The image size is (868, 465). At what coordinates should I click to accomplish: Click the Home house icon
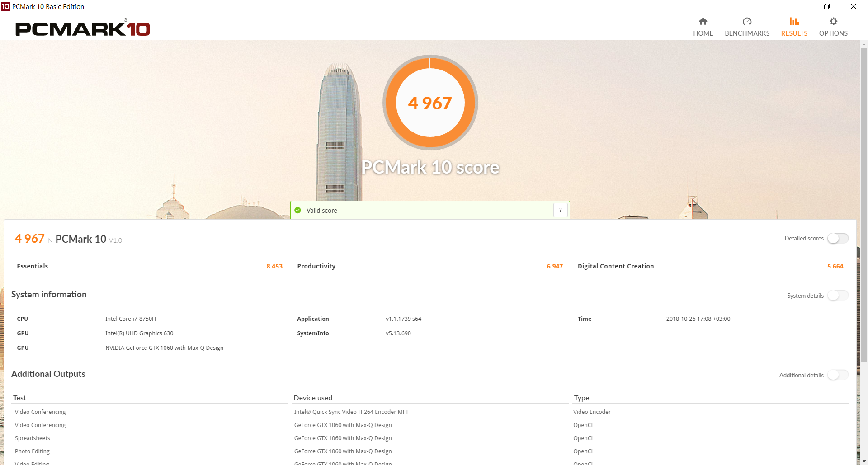(x=703, y=21)
